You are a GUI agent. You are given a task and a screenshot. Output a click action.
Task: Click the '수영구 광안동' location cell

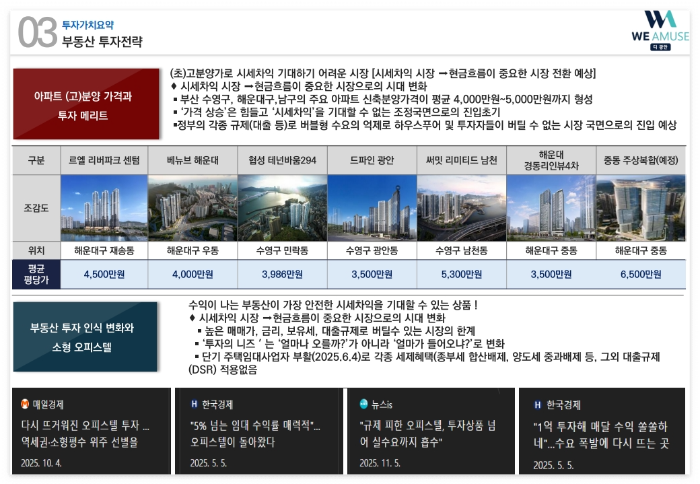[x=372, y=250]
